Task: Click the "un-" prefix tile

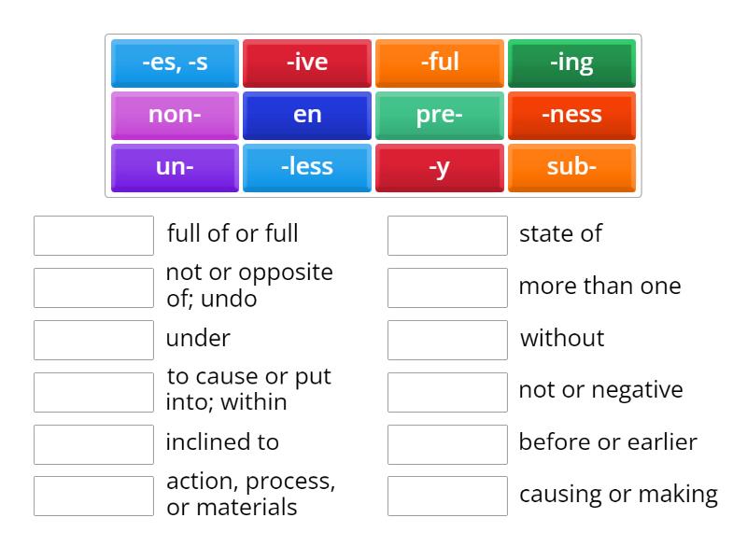Action: pyautogui.click(x=175, y=167)
